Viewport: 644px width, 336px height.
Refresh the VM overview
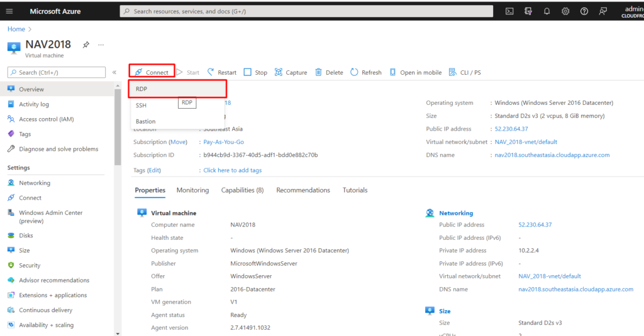[x=366, y=72]
